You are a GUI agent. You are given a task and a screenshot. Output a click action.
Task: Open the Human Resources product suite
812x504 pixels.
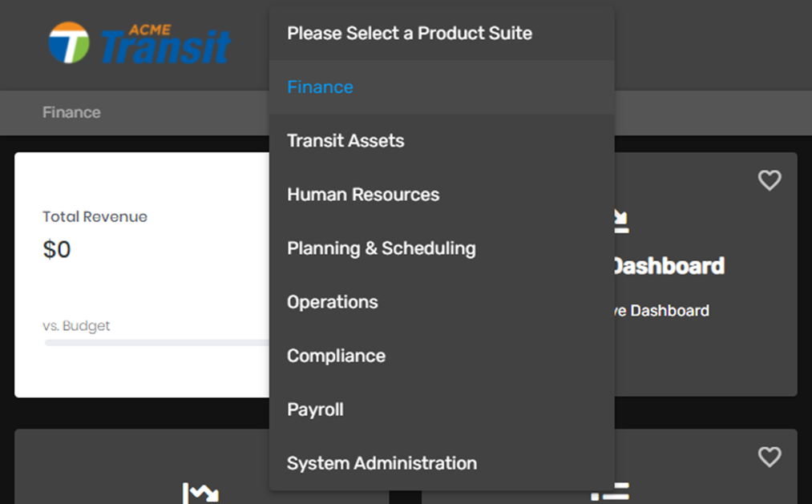point(363,195)
